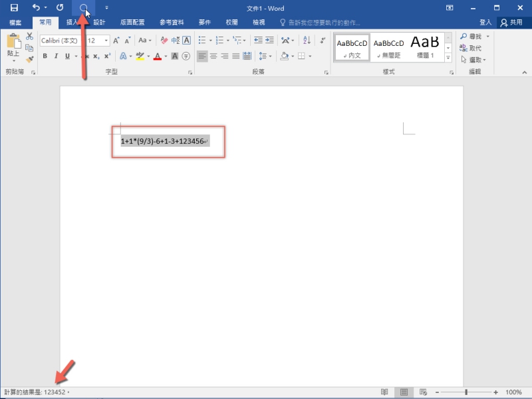Screen dimensions: 532x399
Task: Open the 校閱 ribbon tab
Action: pos(232,22)
